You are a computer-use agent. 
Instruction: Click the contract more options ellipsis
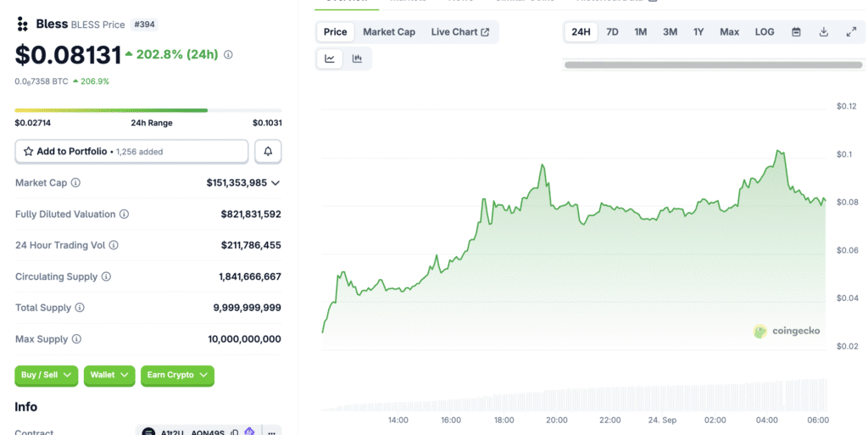tap(271, 432)
